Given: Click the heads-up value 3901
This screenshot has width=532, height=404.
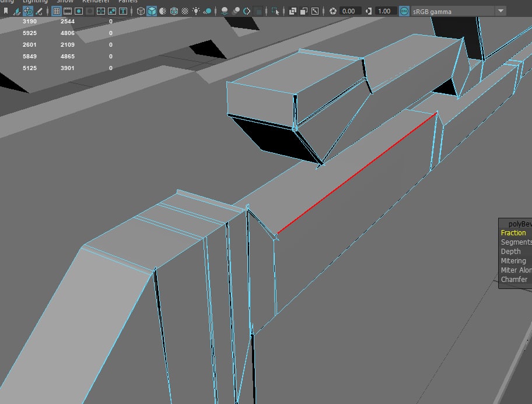Looking at the screenshot, I should [68, 68].
